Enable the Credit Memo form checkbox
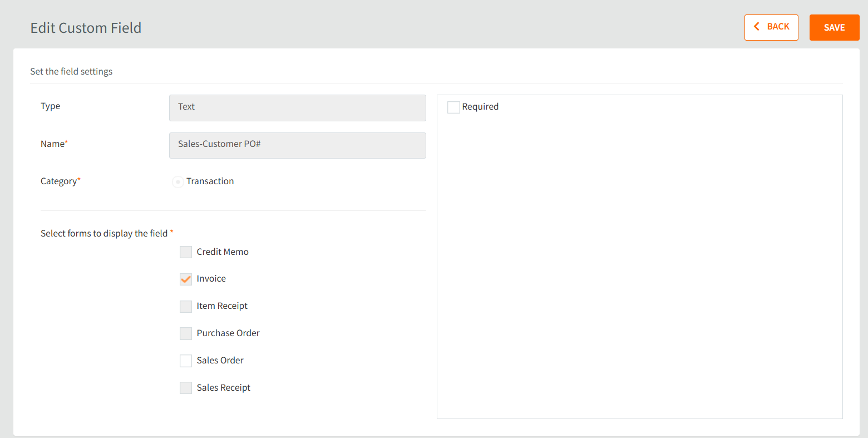 [x=186, y=252]
